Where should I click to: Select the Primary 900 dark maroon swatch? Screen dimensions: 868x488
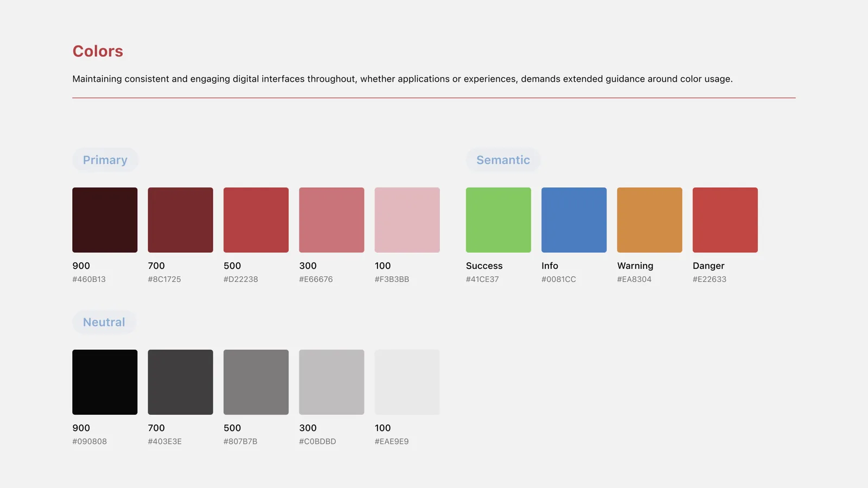[105, 220]
